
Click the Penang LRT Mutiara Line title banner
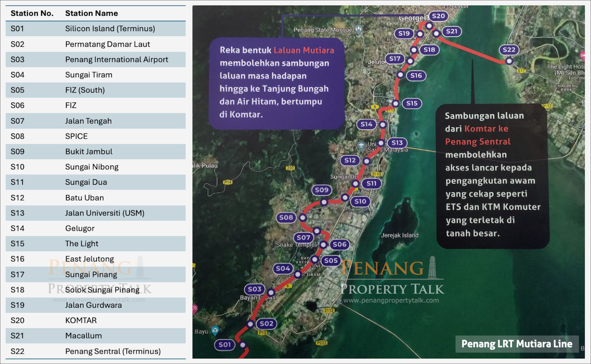click(x=517, y=344)
